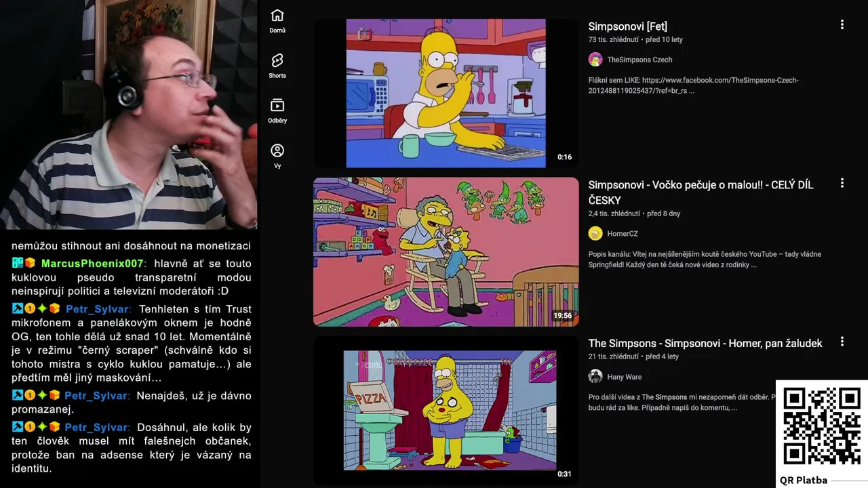Go to the Domů home icon
The height and width of the screenshot is (488, 868).
(x=277, y=16)
